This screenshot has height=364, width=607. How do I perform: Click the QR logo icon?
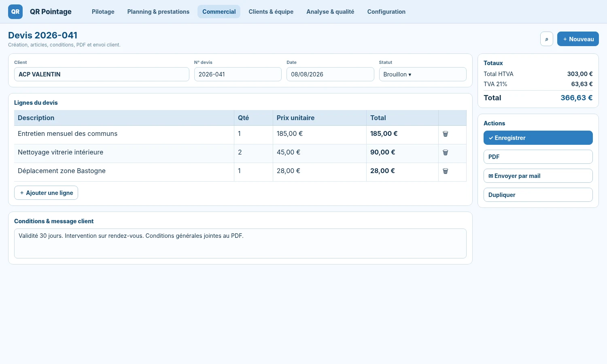coord(15,12)
